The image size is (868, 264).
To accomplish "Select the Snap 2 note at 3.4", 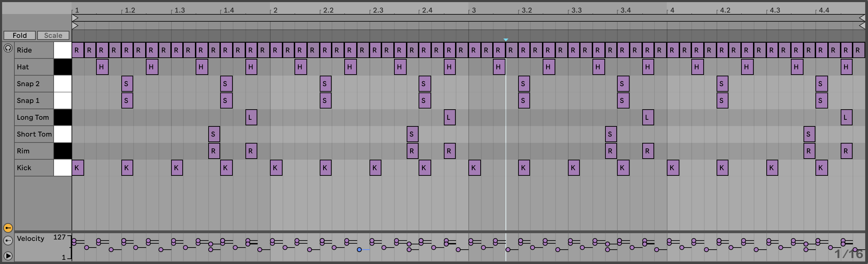I will click(623, 84).
